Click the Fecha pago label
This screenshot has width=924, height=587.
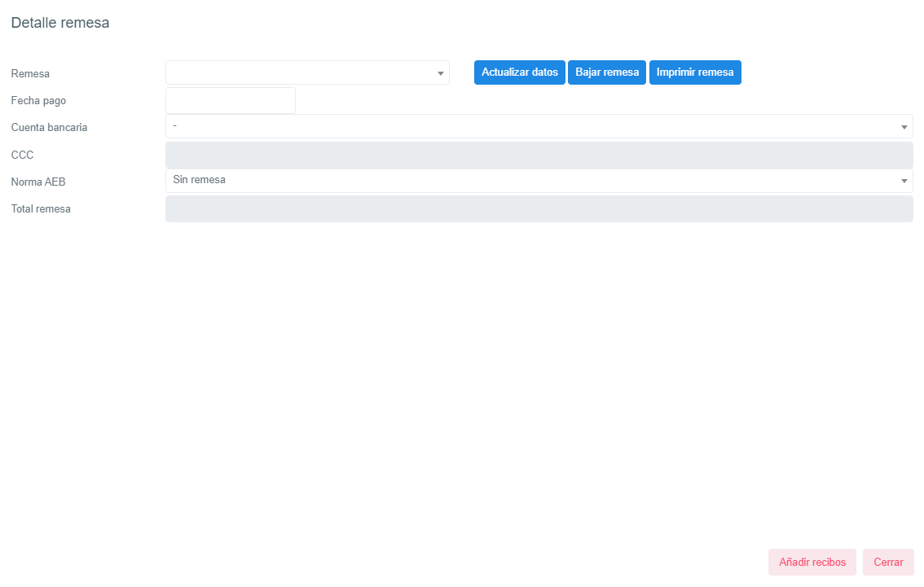38,101
